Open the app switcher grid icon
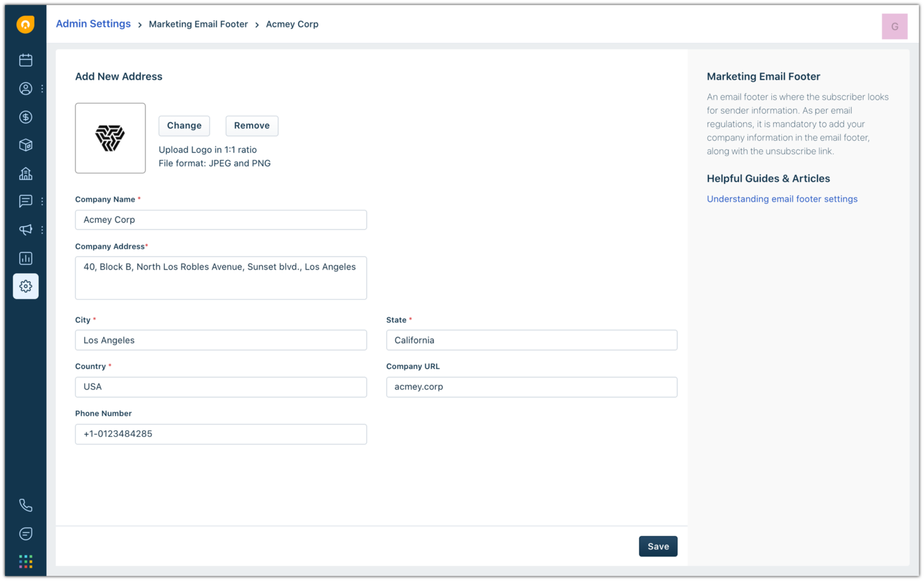This screenshot has width=924, height=581. [x=26, y=561]
